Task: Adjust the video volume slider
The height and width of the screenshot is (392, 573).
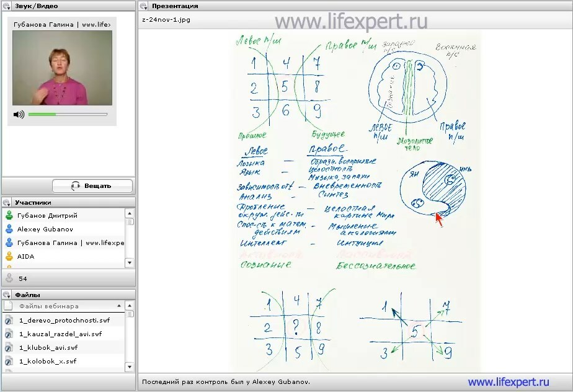Action: pos(68,115)
